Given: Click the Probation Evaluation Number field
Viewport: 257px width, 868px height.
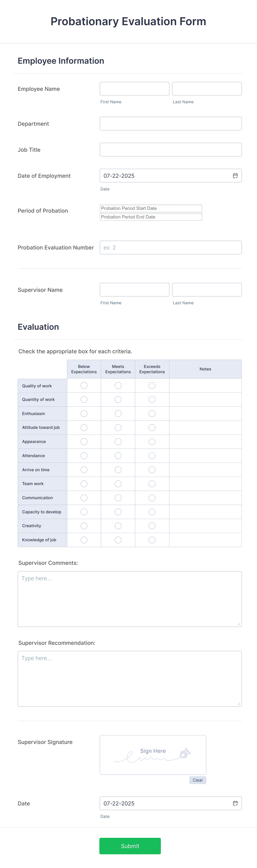Looking at the screenshot, I should pyautogui.click(x=171, y=247).
